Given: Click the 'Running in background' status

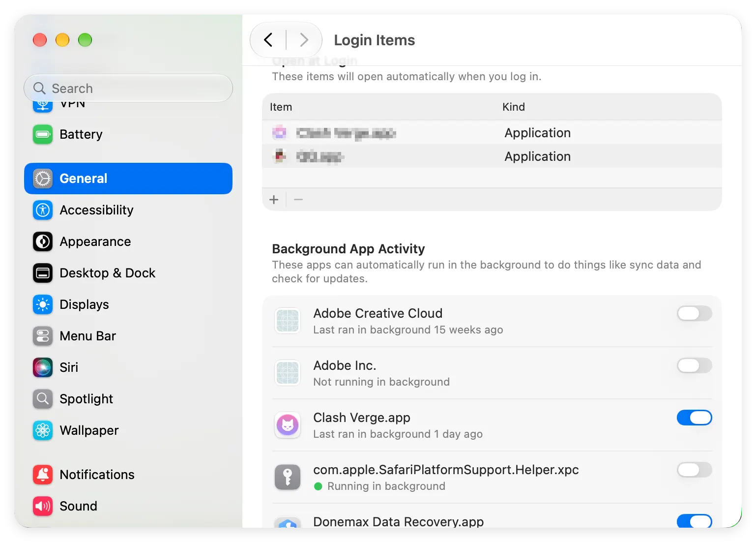Looking at the screenshot, I should point(386,486).
